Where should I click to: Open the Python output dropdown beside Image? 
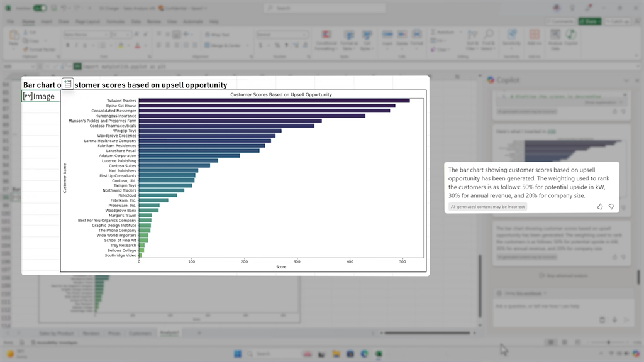click(x=27, y=96)
